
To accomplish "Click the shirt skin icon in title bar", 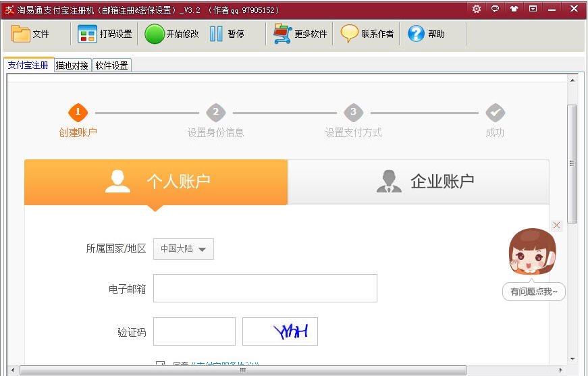I will [514, 9].
